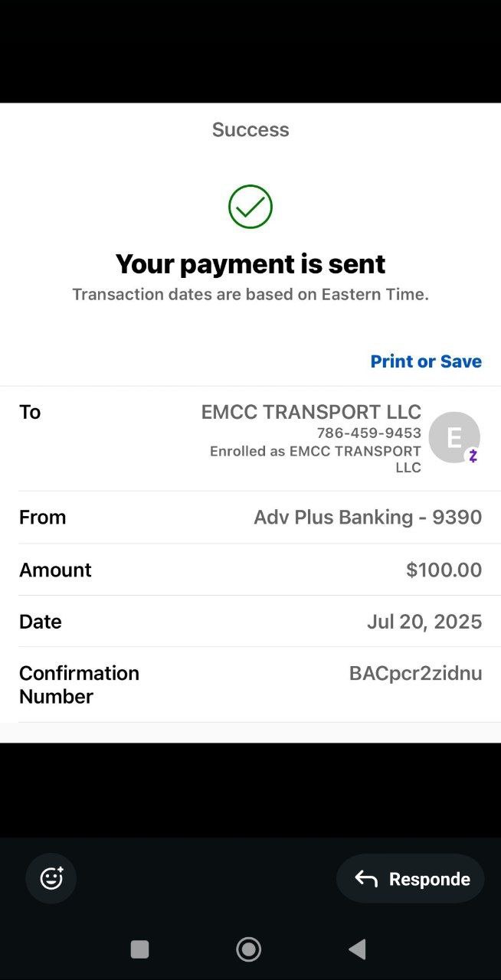This screenshot has width=501, height=980.
Task: Click the confirmation number BACpcr2zidnu
Action: click(x=415, y=674)
